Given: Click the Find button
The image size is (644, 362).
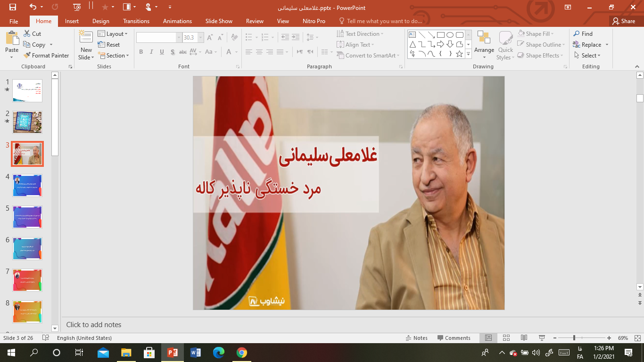Looking at the screenshot, I should 583,34.
